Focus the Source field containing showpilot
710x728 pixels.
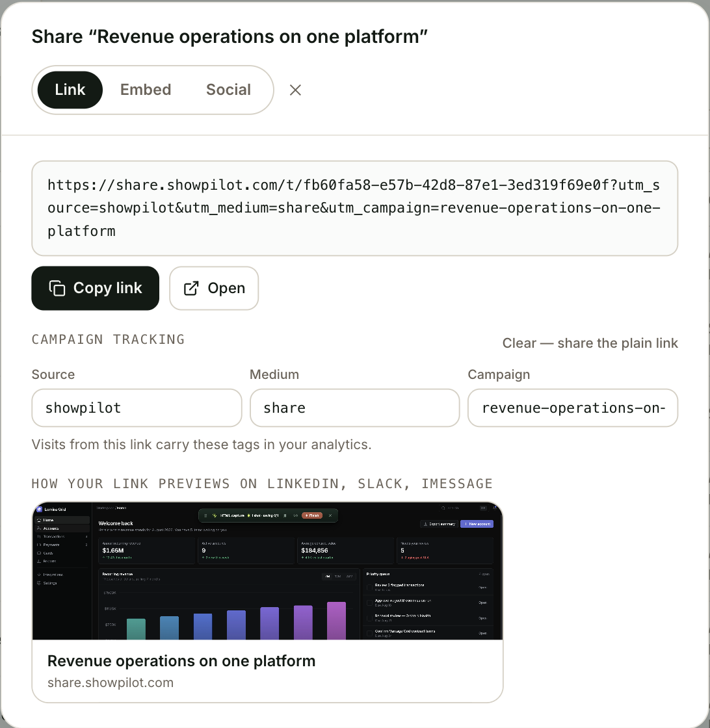(137, 408)
